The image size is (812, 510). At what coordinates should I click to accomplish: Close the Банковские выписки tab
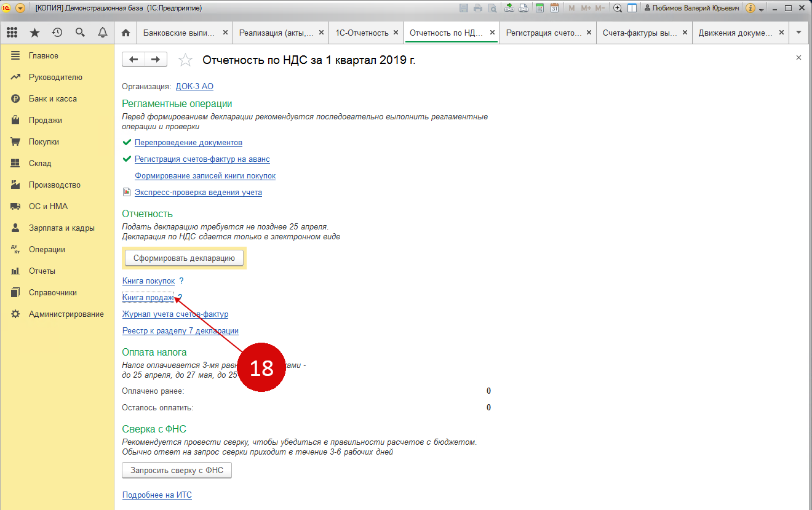click(225, 33)
